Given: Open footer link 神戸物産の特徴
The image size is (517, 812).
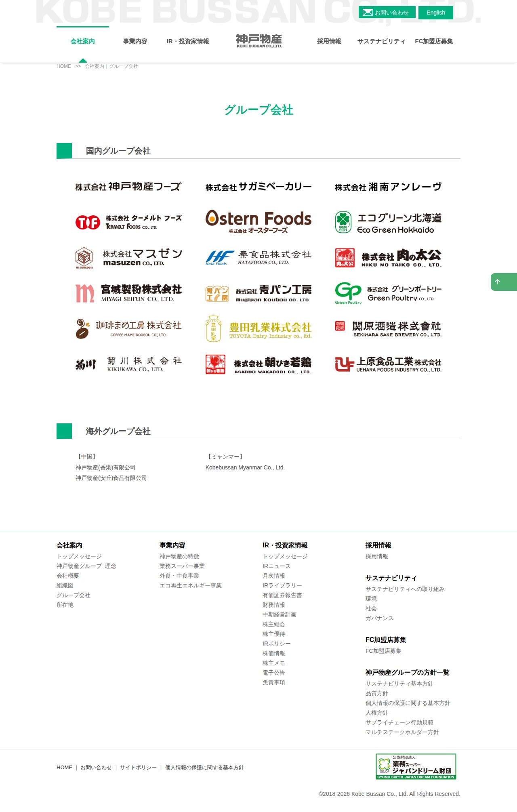Looking at the screenshot, I should click(179, 556).
